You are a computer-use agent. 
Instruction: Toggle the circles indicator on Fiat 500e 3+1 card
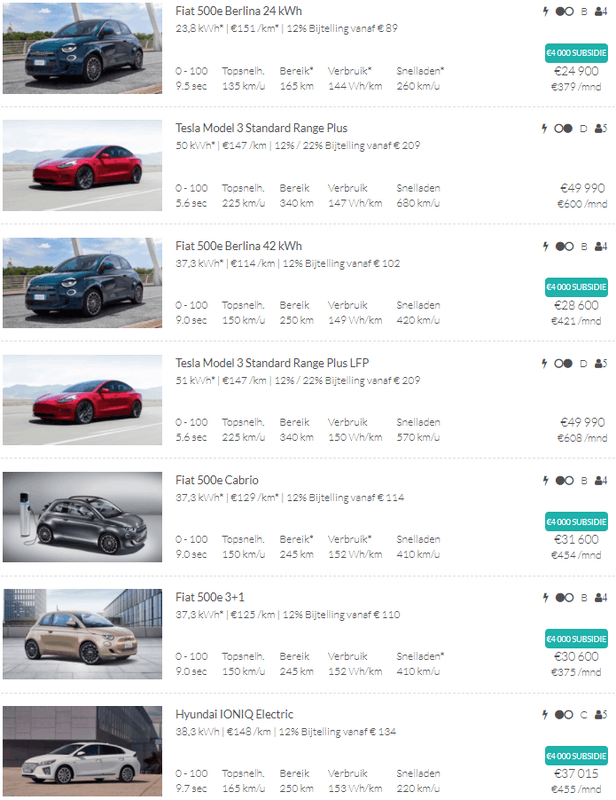tap(565, 598)
